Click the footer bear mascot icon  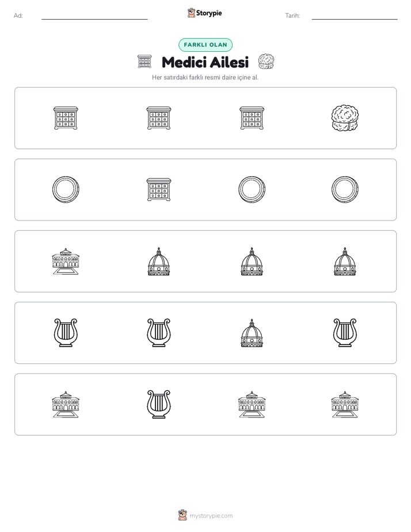[x=182, y=515]
